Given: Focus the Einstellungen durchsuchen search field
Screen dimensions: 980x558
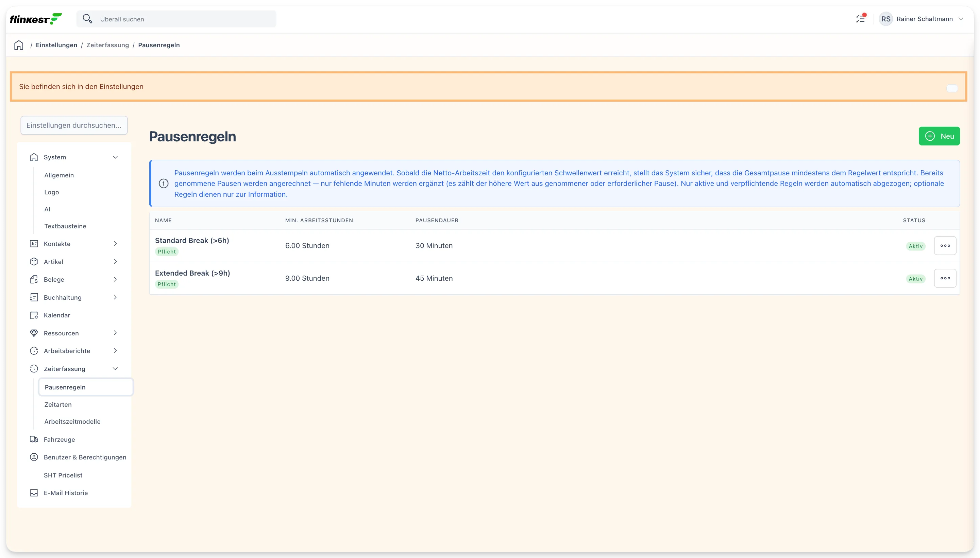Looking at the screenshot, I should pos(74,125).
